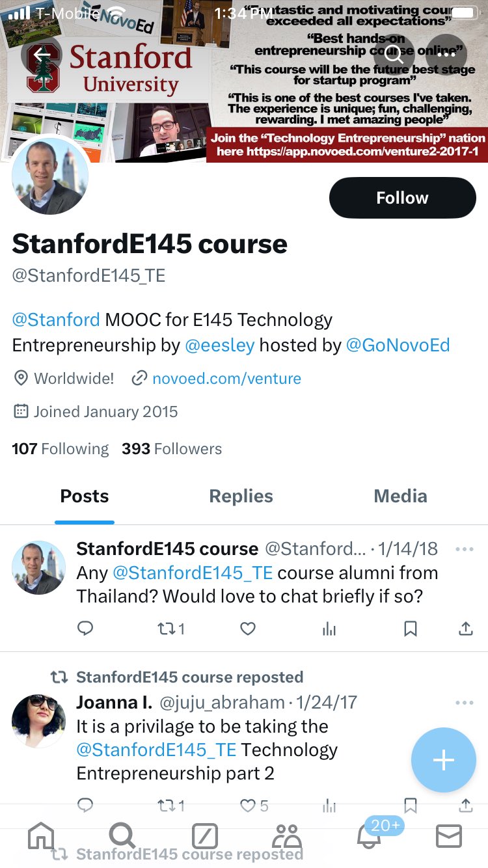Open Messages envelope in bottom bar
The image size is (488, 868).
[448, 836]
